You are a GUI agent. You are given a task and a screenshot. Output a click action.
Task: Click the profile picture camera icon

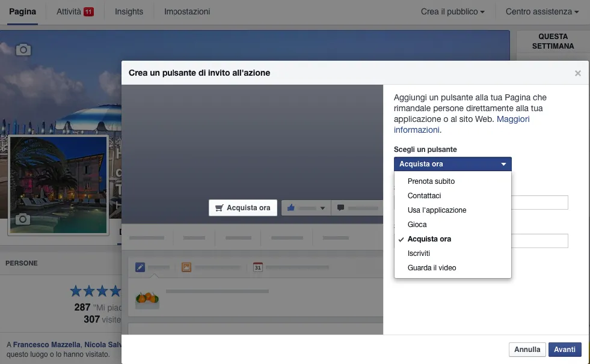point(23,219)
